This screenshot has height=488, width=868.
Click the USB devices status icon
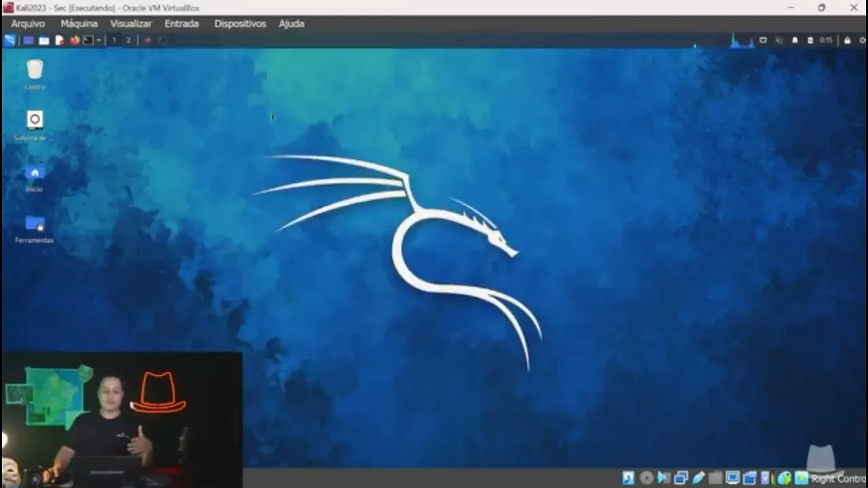tap(698, 478)
